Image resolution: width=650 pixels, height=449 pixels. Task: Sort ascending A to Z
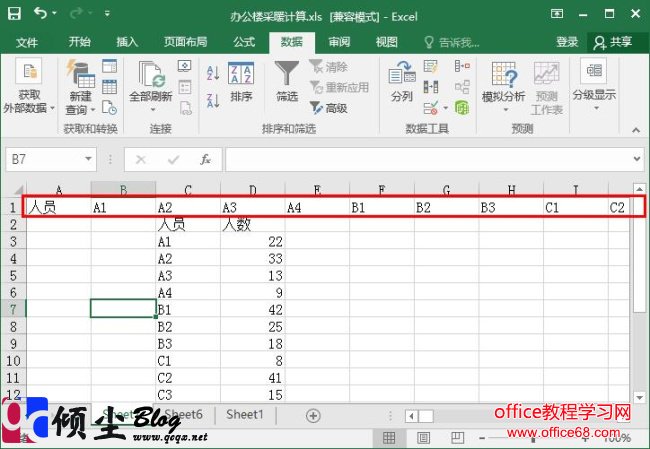[213, 73]
